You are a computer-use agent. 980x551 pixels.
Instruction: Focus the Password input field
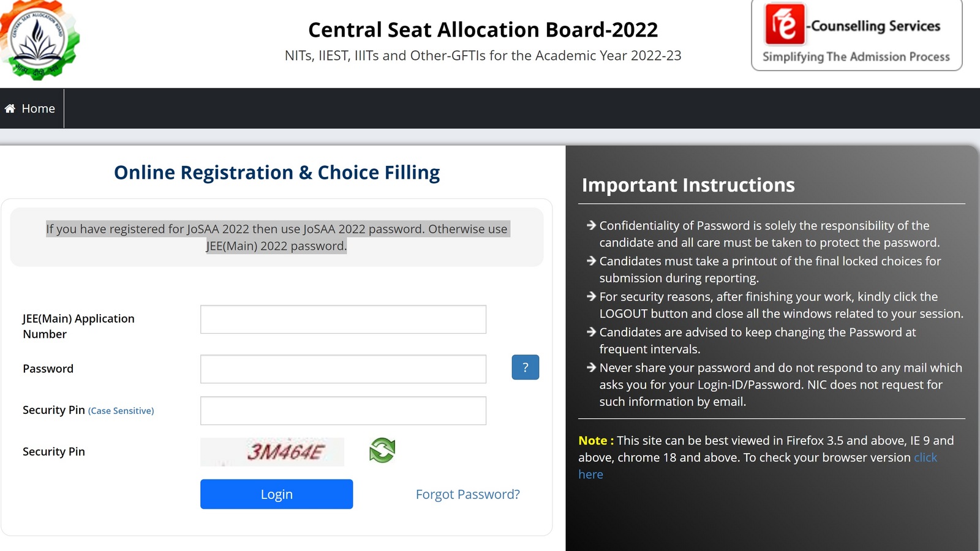coord(343,369)
